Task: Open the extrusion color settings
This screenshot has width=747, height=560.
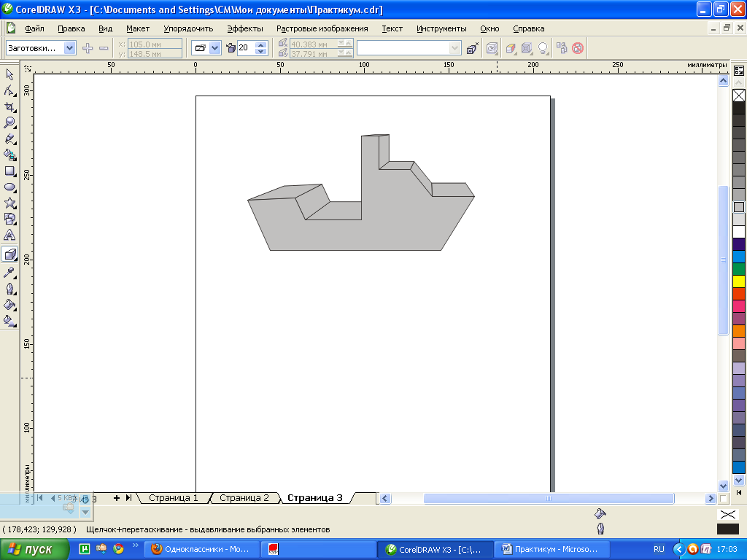Action: click(511, 48)
